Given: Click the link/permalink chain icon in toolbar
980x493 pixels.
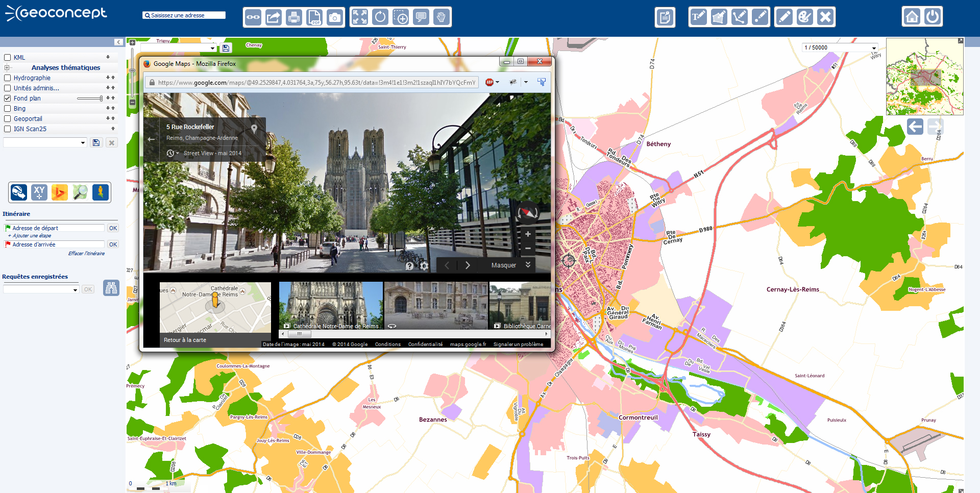Looking at the screenshot, I should coord(253,17).
